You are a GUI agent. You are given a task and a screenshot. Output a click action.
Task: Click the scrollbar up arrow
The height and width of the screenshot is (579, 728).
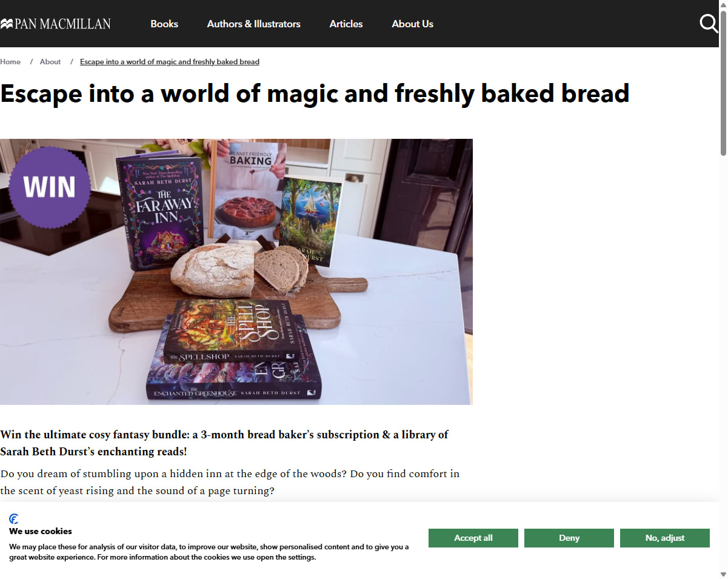click(723, 4)
